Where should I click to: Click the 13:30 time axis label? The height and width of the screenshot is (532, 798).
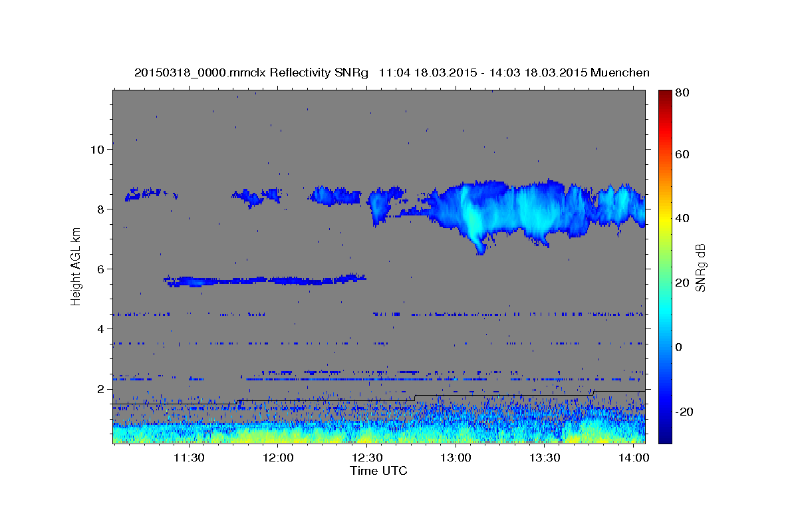click(x=544, y=458)
